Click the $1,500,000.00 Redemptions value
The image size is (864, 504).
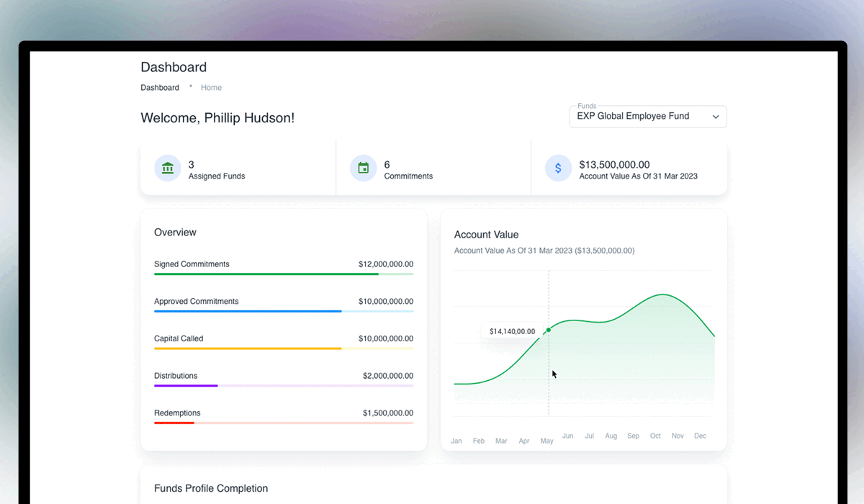(x=388, y=413)
